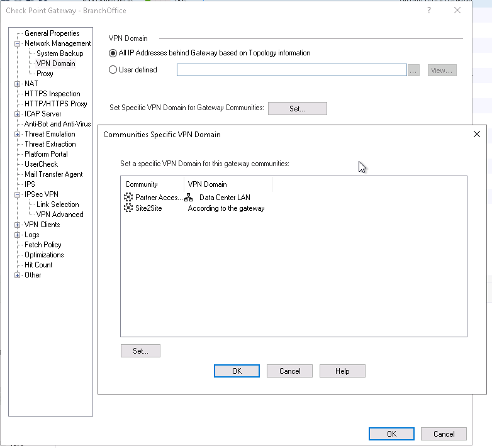
Task: Close the Communities Specific VPN Domain dialog
Action: 477,134
